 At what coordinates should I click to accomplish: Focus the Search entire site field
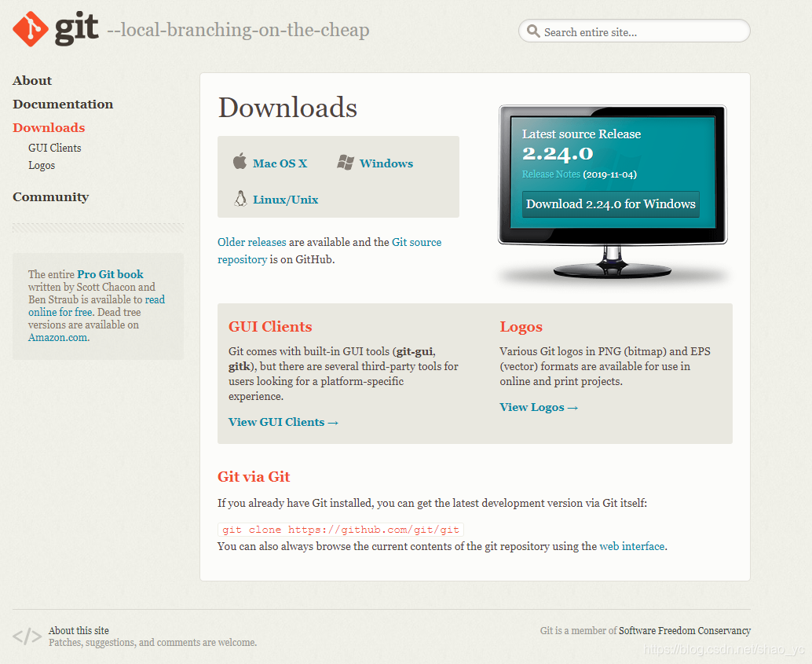click(634, 31)
